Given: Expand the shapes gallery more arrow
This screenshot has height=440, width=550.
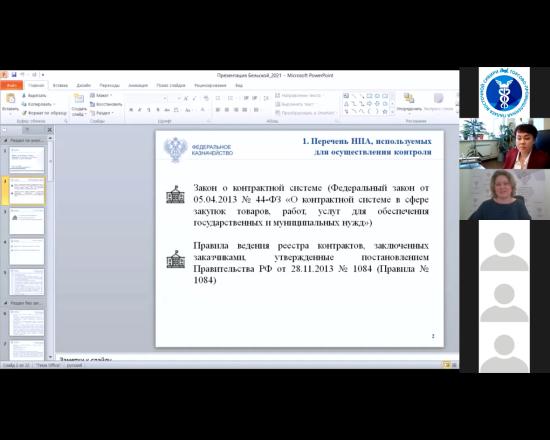Looking at the screenshot, I should [393, 112].
